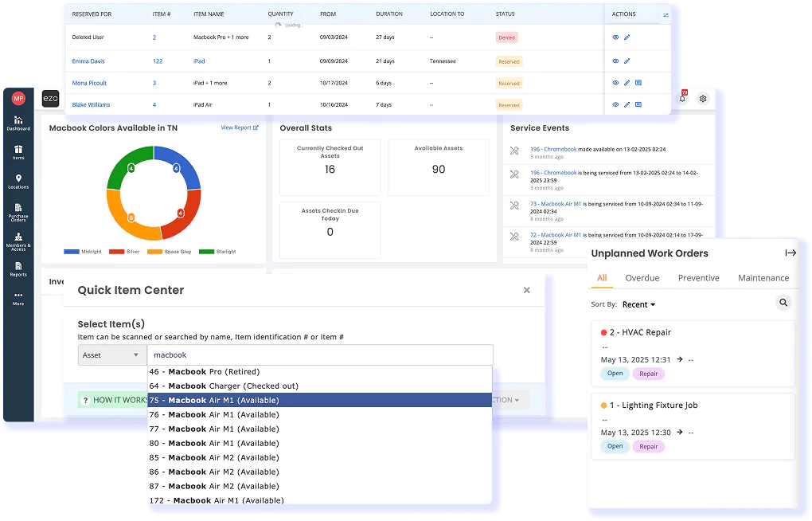Viewport: 812px width, 521px height.
Task: View Blake Williams reservation via eye icon
Action: 615,104
